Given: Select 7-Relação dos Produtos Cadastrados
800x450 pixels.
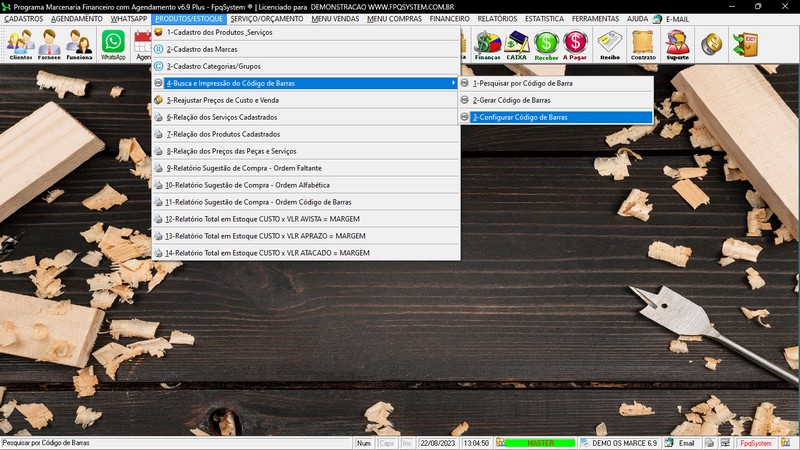Looking at the screenshot, I should tap(306, 134).
